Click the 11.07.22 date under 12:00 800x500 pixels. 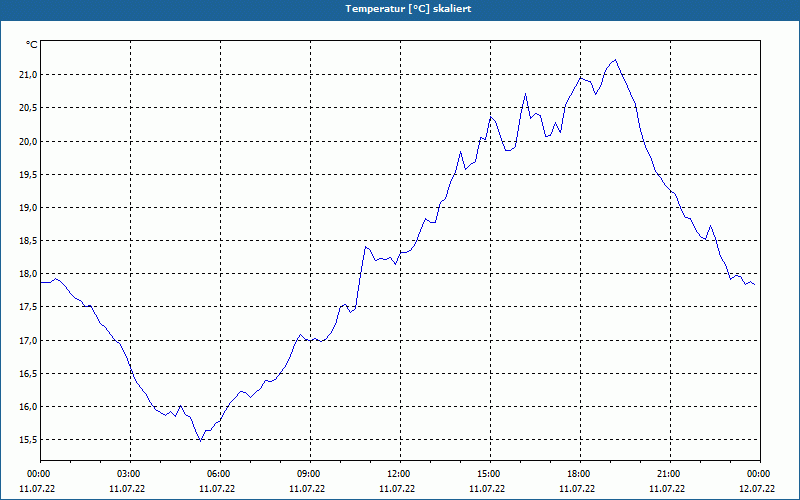(x=397, y=488)
